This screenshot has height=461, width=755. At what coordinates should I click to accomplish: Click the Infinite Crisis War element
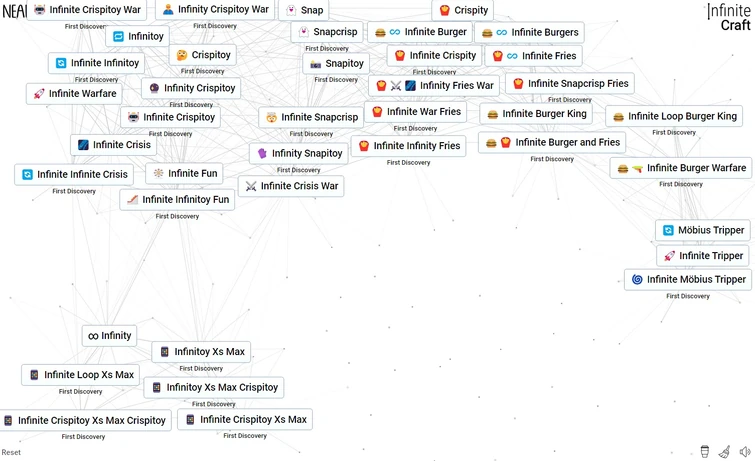tap(291, 186)
